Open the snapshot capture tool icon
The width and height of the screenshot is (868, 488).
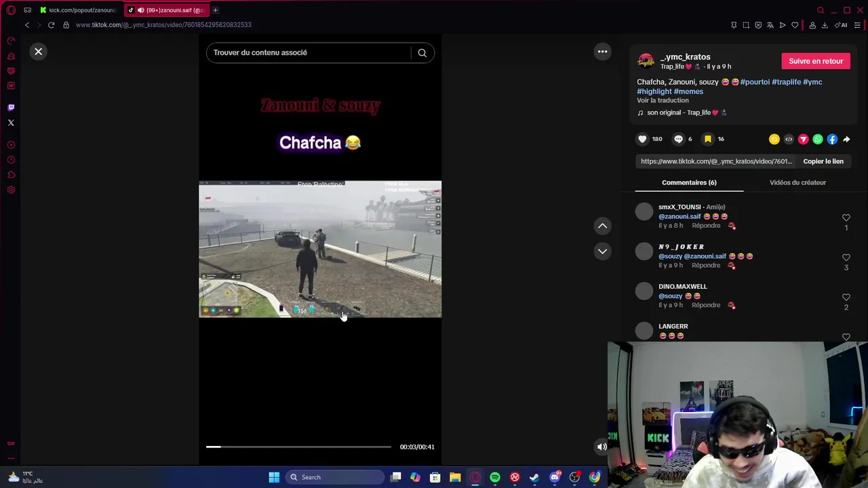point(746,25)
